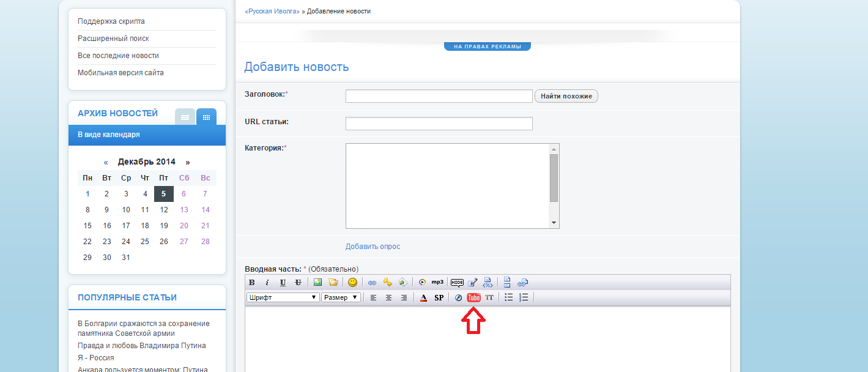
Task: Click the YouTube video insert icon
Action: [473, 297]
